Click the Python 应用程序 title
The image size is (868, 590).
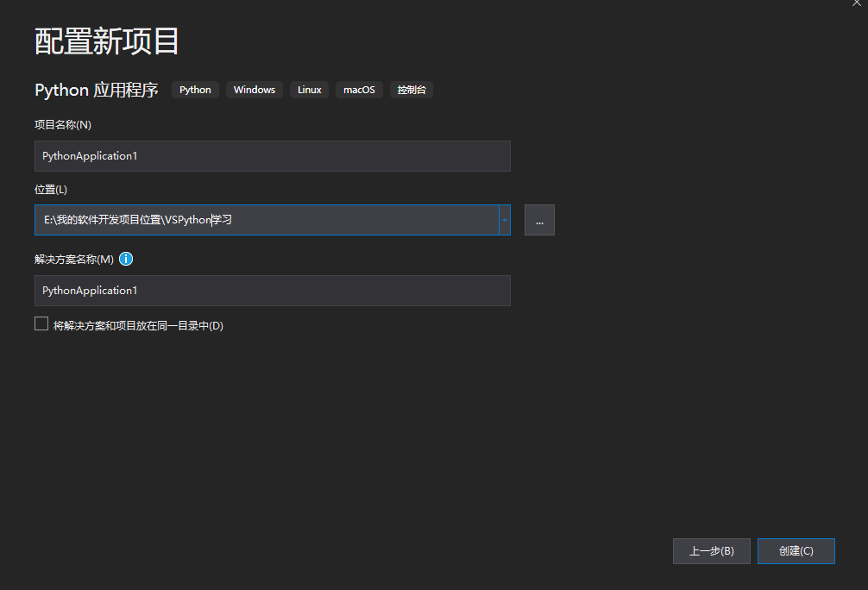tap(95, 90)
